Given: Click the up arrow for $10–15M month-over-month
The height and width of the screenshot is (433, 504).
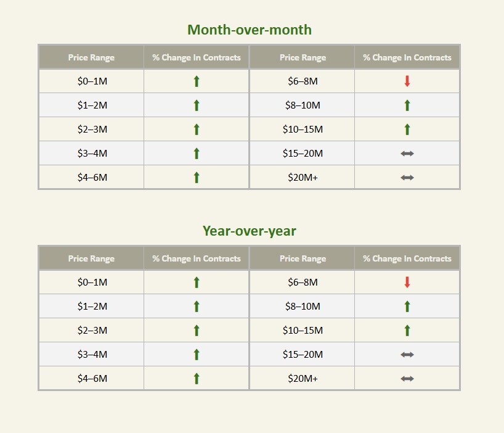Looking at the screenshot, I should [x=407, y=130].
